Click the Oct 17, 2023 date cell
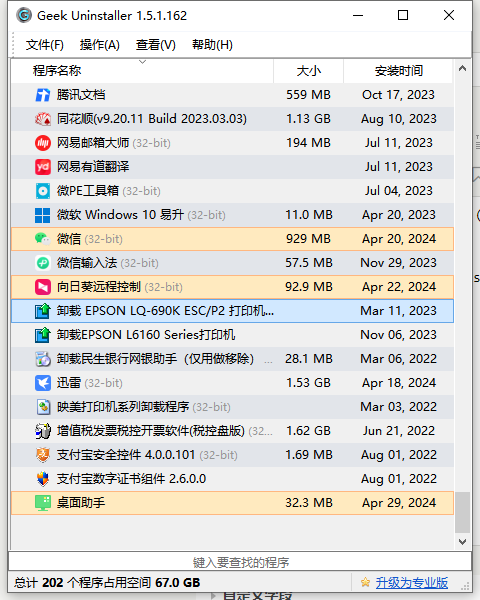 point(398,95)
